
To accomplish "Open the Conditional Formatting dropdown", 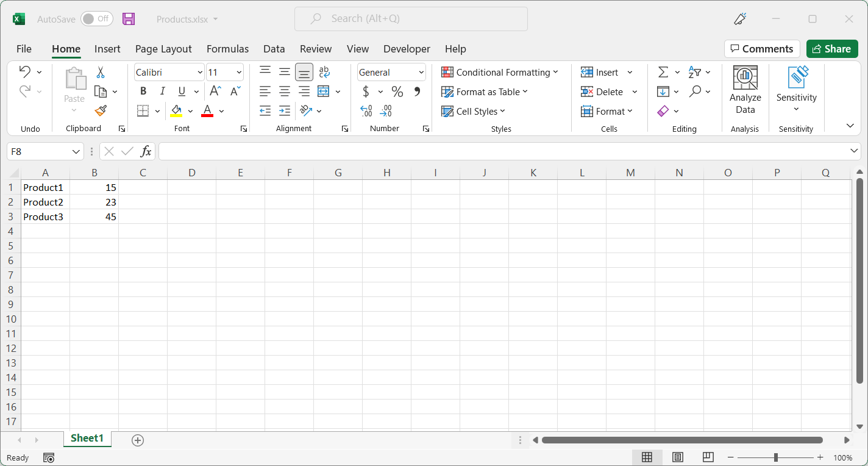I will [501, 72].
